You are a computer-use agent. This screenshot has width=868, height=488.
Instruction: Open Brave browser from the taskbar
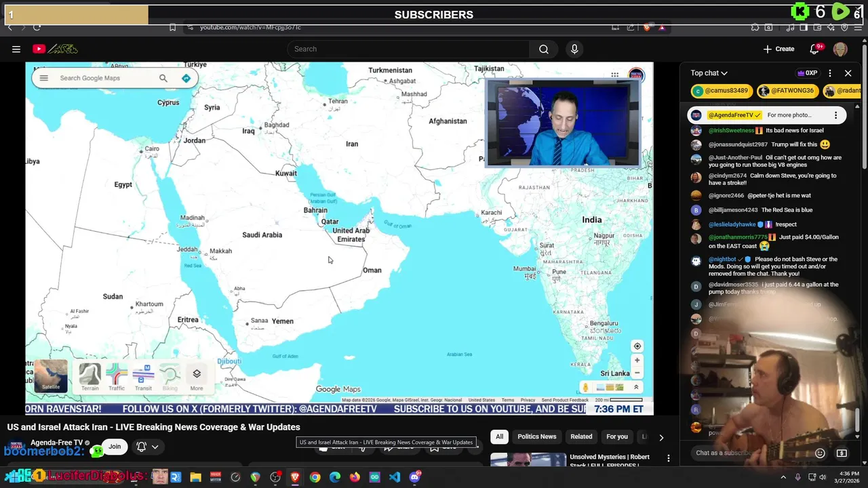tap(295, 477)
